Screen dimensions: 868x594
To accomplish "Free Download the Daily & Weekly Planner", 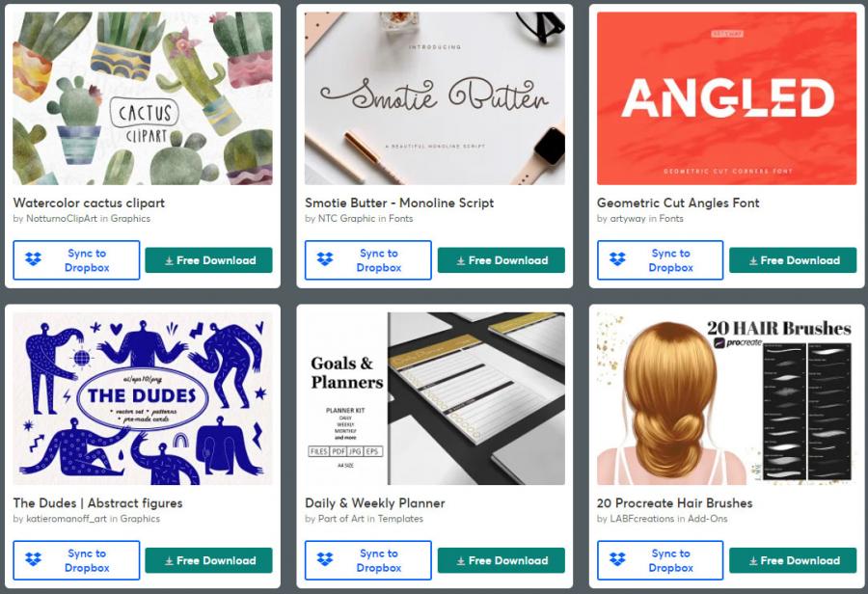I will click(501, 560).
